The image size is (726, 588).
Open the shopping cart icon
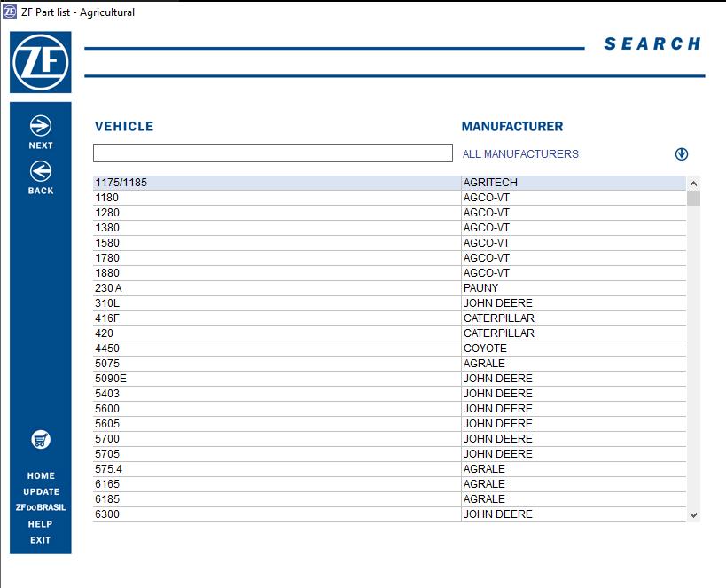pyautogui.click(x=39, y=440)
